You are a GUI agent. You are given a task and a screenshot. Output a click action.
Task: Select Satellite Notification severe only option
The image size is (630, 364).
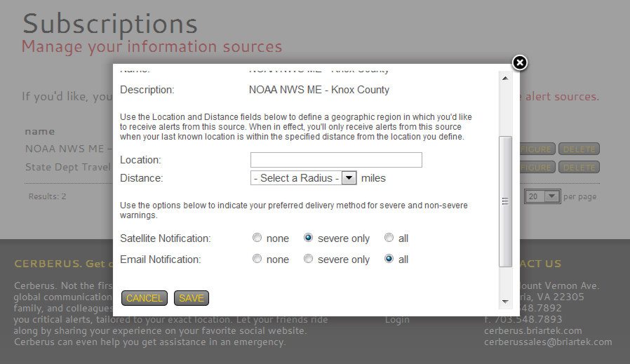coord(308,238)
